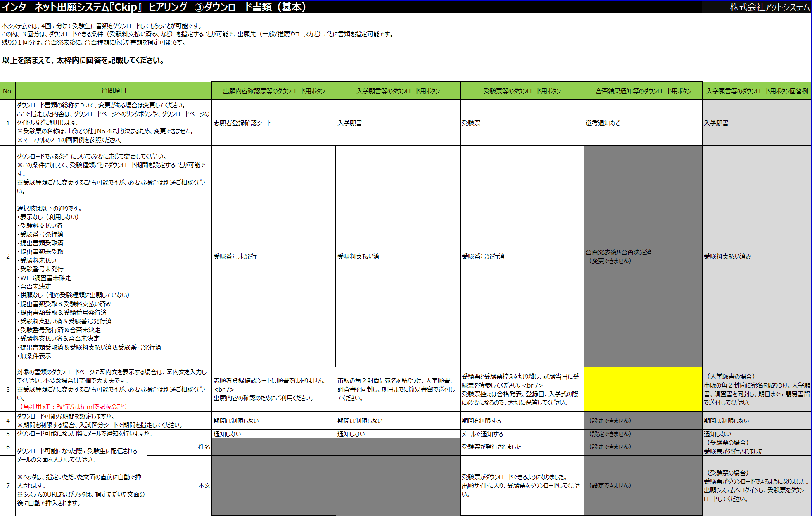This screenshot has width=812, height=516.
Task: Click the '出願内容確認票等のダウンロード用ボタン' header
Action: [273, 91]
